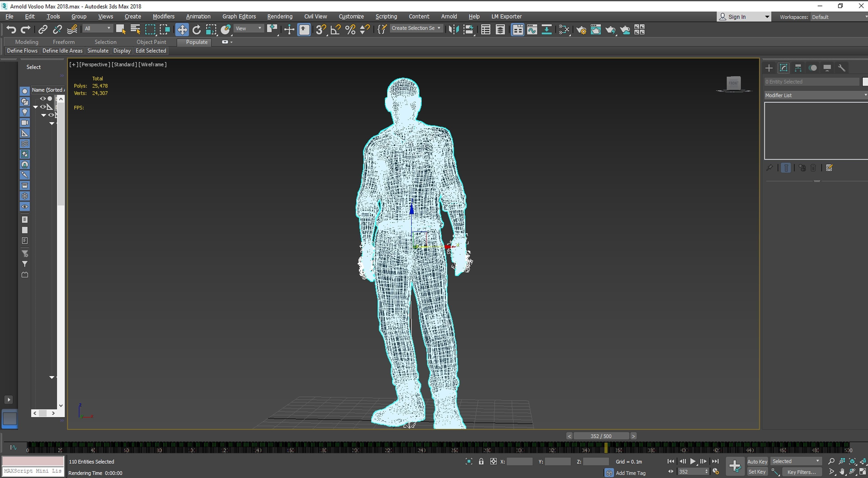The image size is (868, 478).
Task: Open the Schematic View icon
Action: [546, 30]
